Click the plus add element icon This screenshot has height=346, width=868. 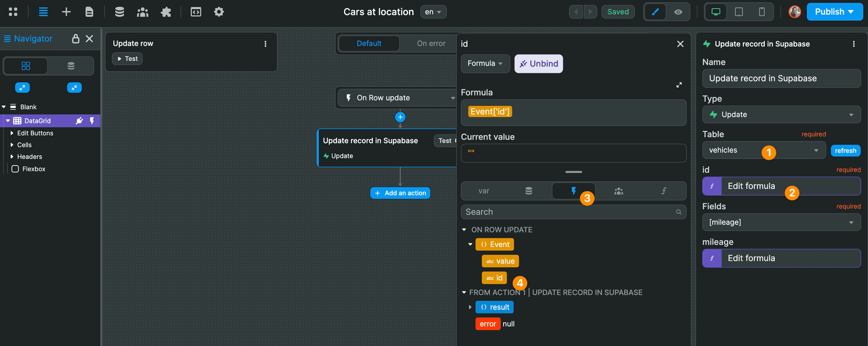pos(66,12)
